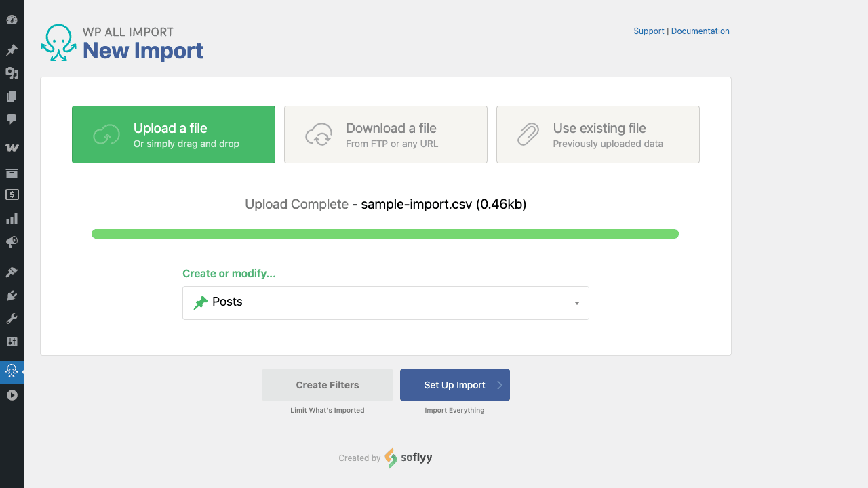
Task: Click the collapse menu play-circle icon
Action: pos(12,395)
